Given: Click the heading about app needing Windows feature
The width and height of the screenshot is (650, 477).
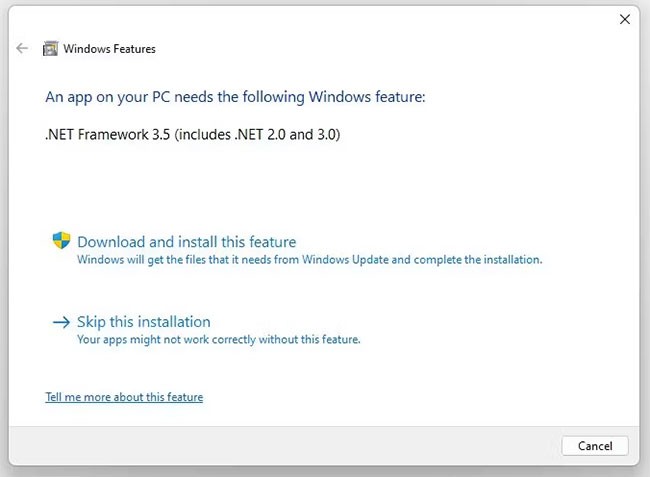Looking at the screenshot, I should [x=235, y=98].
